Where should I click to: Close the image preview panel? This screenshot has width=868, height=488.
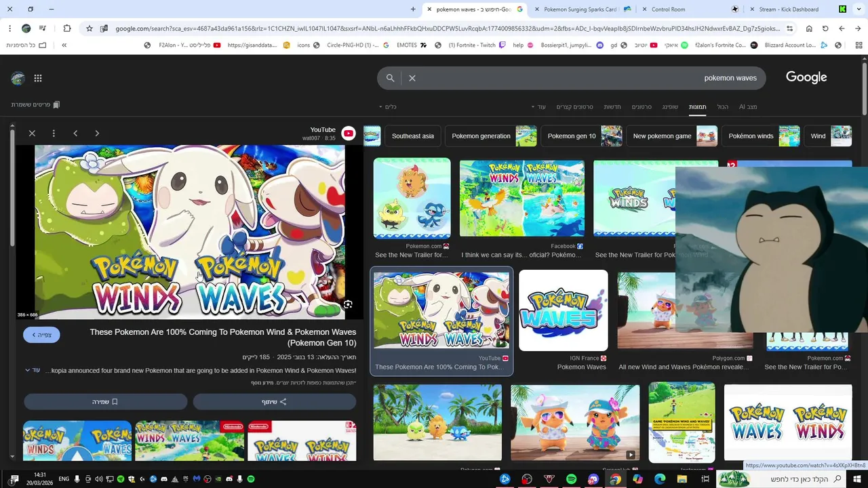[x=32, y=134]
